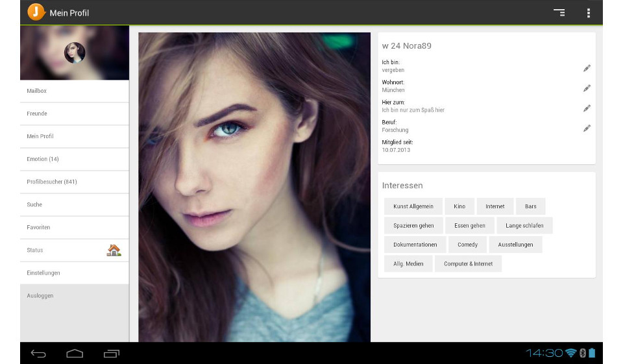Viewport: 623px width, 364px height.
Task: Open the three-dot overflow menu
Action: coord(588,13)
